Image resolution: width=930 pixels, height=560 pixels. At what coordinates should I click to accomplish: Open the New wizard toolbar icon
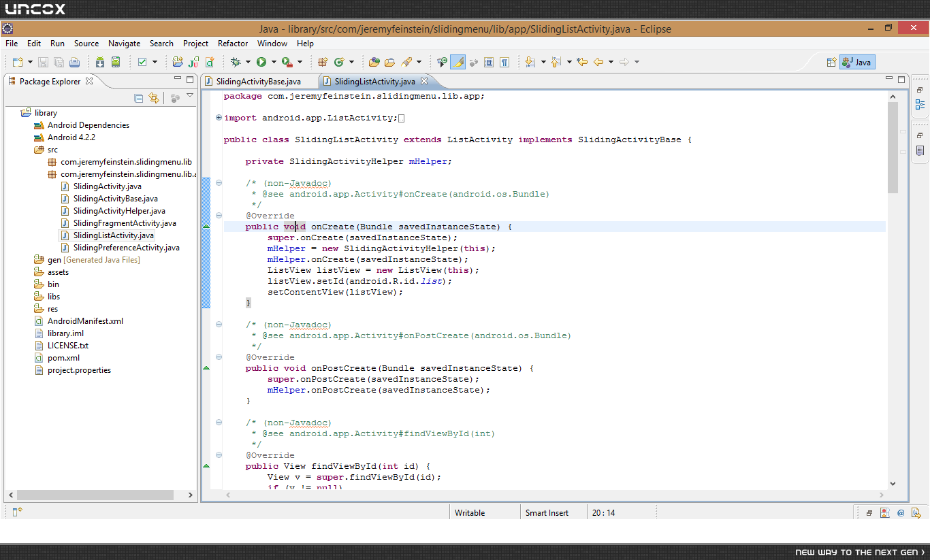(18, 62)
